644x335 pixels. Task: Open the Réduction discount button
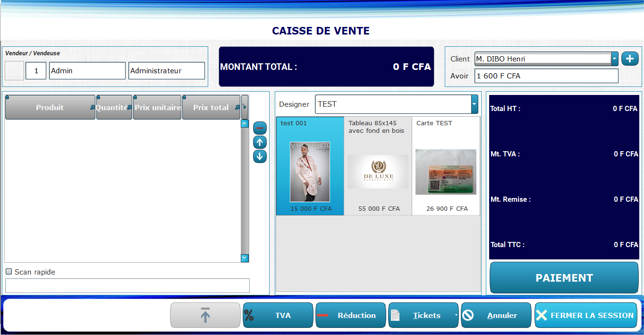350,315
